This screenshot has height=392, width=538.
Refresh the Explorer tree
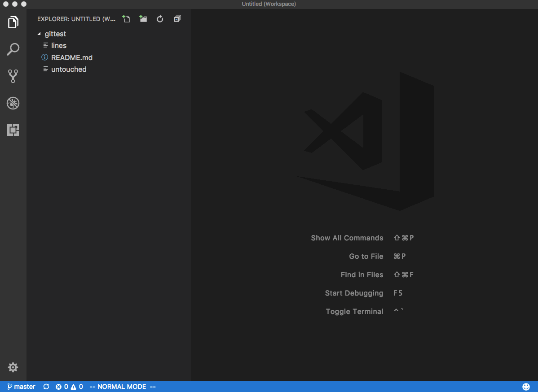click(x=160, y=19)
